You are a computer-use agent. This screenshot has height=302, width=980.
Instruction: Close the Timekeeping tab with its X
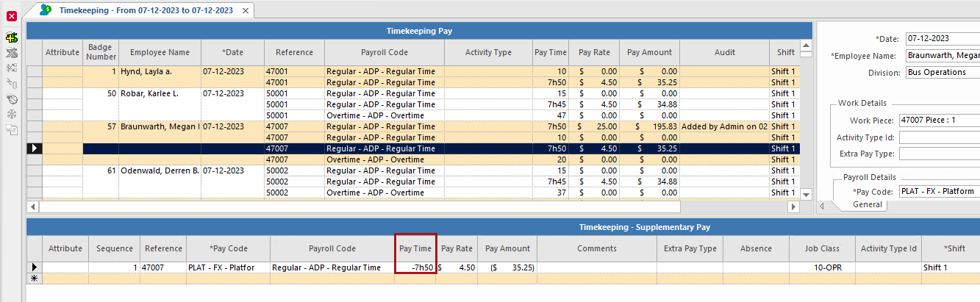(x=246, y=10)
